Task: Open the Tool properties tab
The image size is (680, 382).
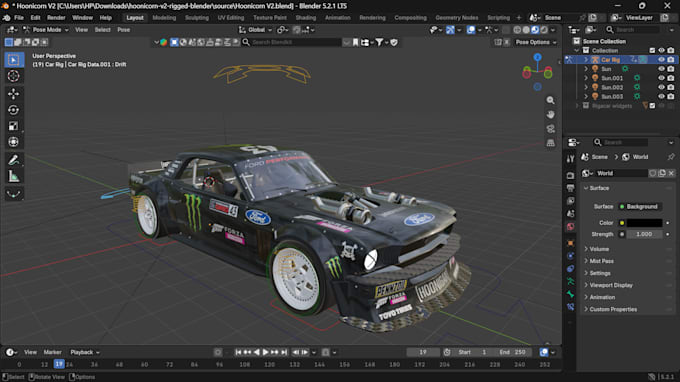Action: tap(570, 159)
